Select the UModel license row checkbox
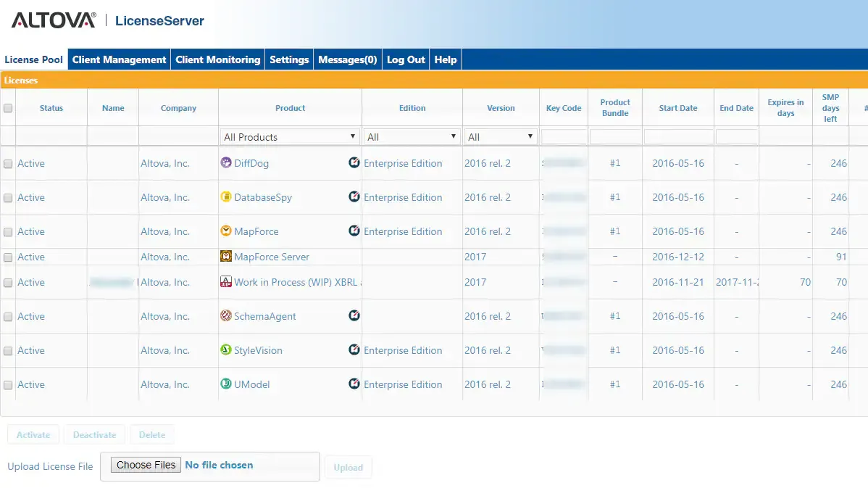Screen dimensions: 868x488 8,385
